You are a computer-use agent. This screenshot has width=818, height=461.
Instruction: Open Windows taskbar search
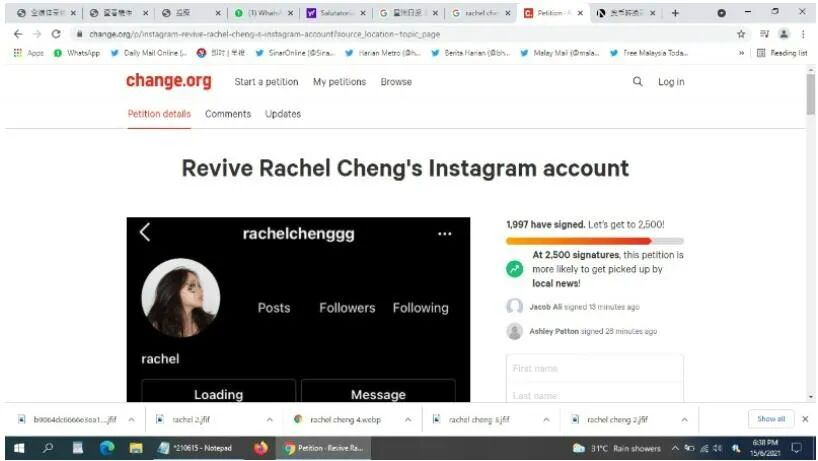48,448
